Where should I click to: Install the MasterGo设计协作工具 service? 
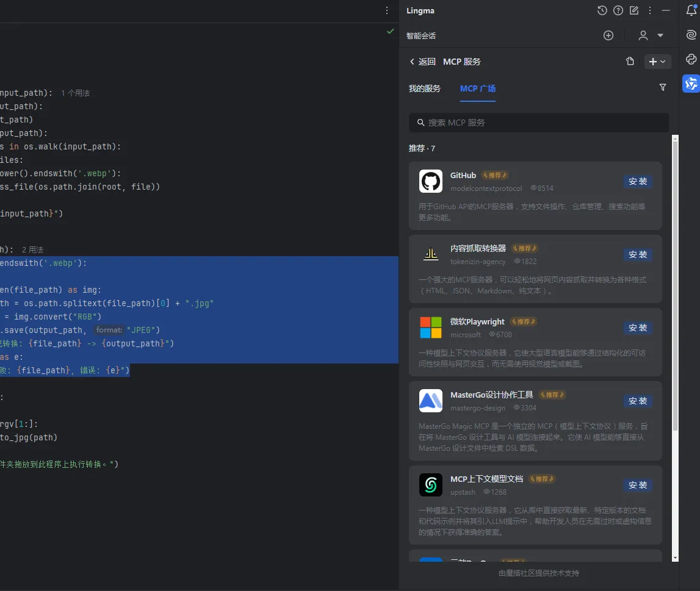638,401
